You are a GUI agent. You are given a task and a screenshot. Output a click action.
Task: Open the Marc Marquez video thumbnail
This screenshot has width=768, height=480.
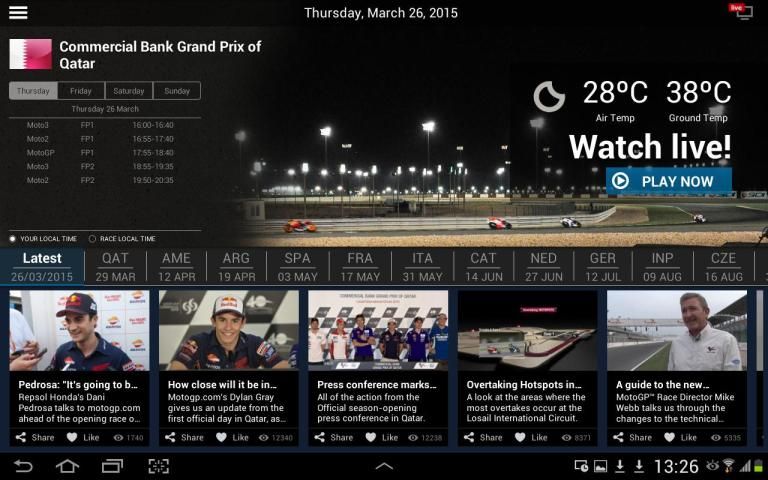tap(228, 331)
